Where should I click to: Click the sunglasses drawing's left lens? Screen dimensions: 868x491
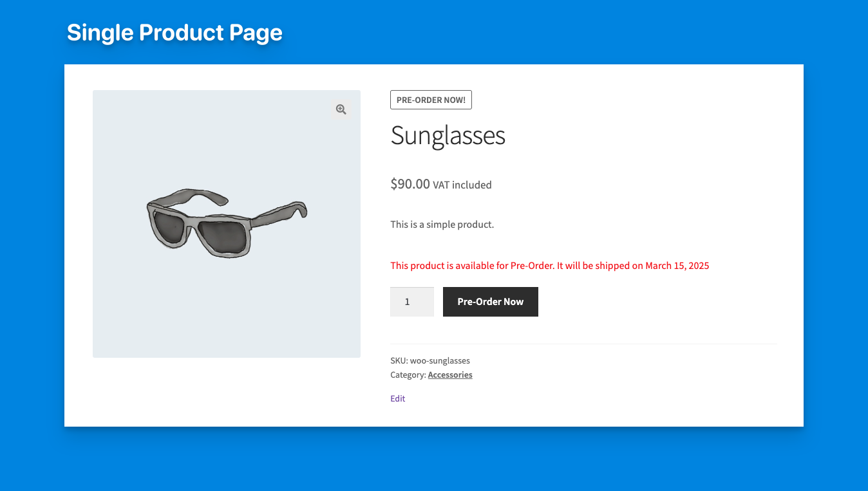point(171,226)
